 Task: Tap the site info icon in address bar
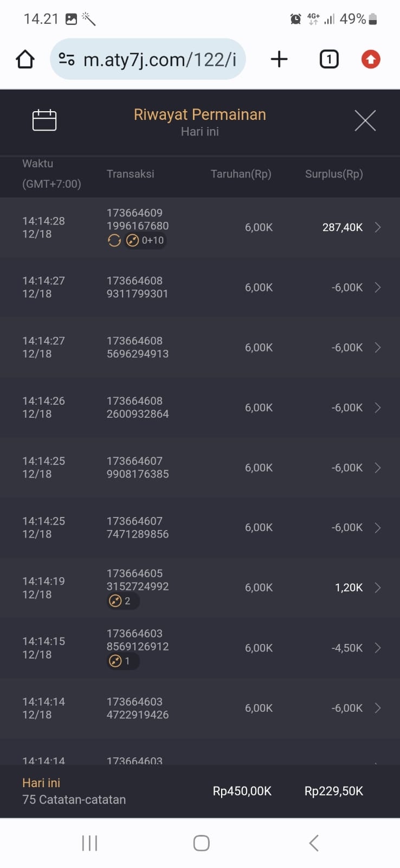[x=67, y=59]
